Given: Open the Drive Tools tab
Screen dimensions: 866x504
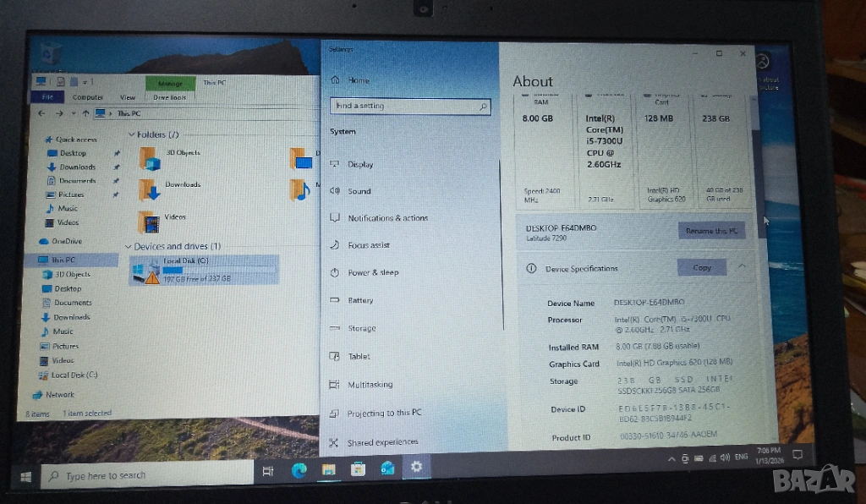Looking at the screenshot, I should click(170, 96).
